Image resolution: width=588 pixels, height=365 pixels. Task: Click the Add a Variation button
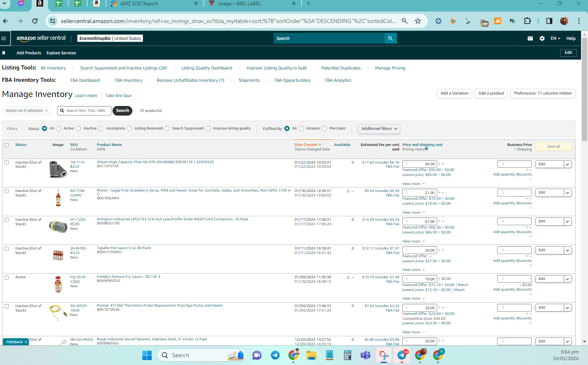pos(454,93)
